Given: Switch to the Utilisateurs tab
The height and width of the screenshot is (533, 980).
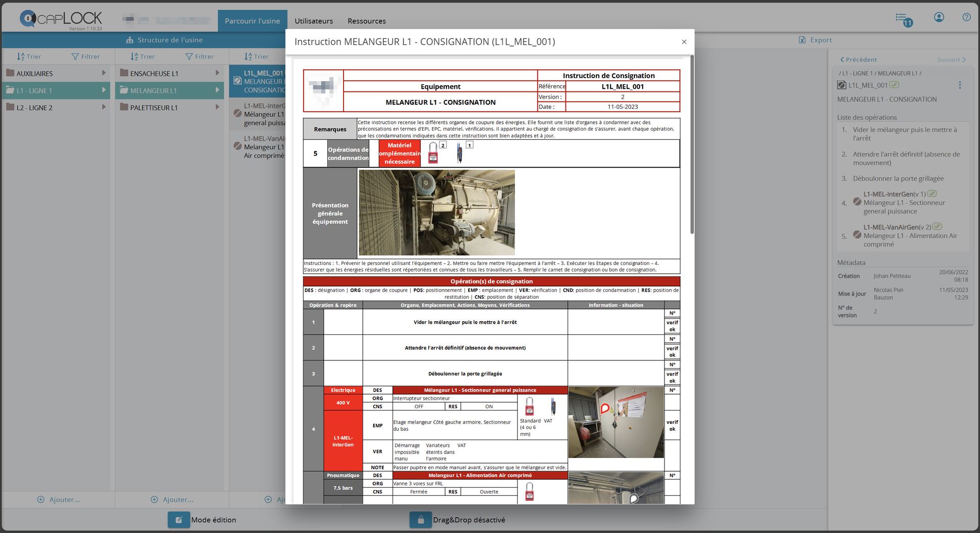Looking at the screenshot, I should click(313, 21).
